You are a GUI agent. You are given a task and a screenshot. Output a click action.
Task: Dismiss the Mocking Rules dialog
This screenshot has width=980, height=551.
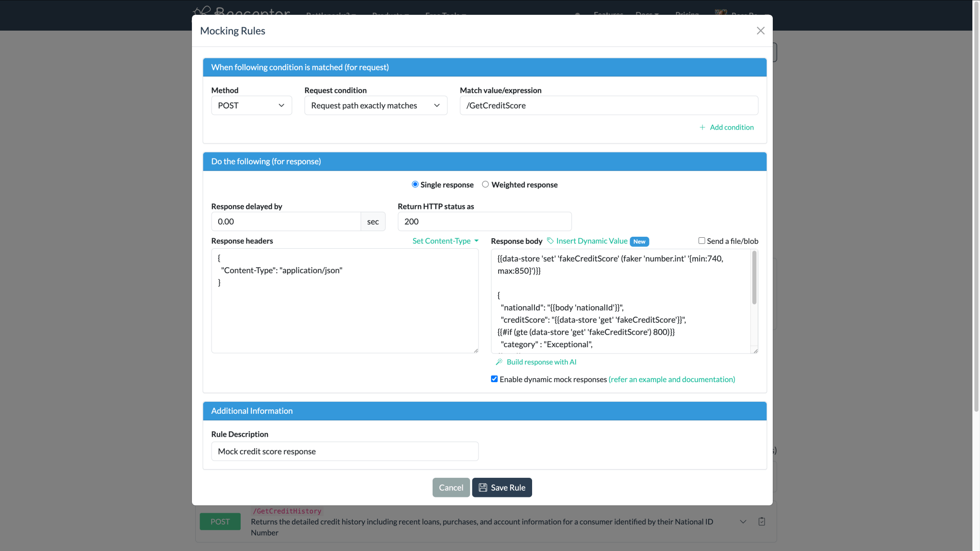click(760, 30)
